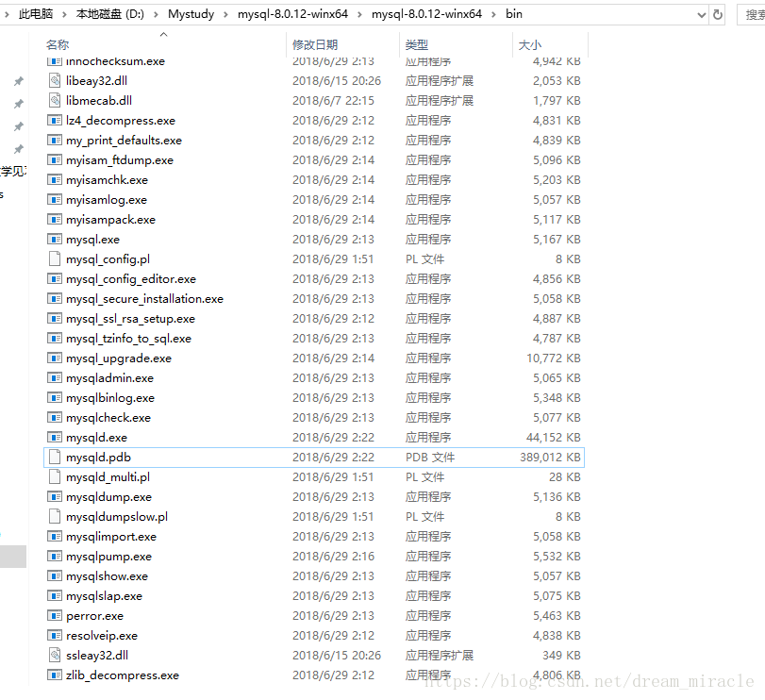Select the myisam_ftdump.exe icon

click(x=55, y=160)
